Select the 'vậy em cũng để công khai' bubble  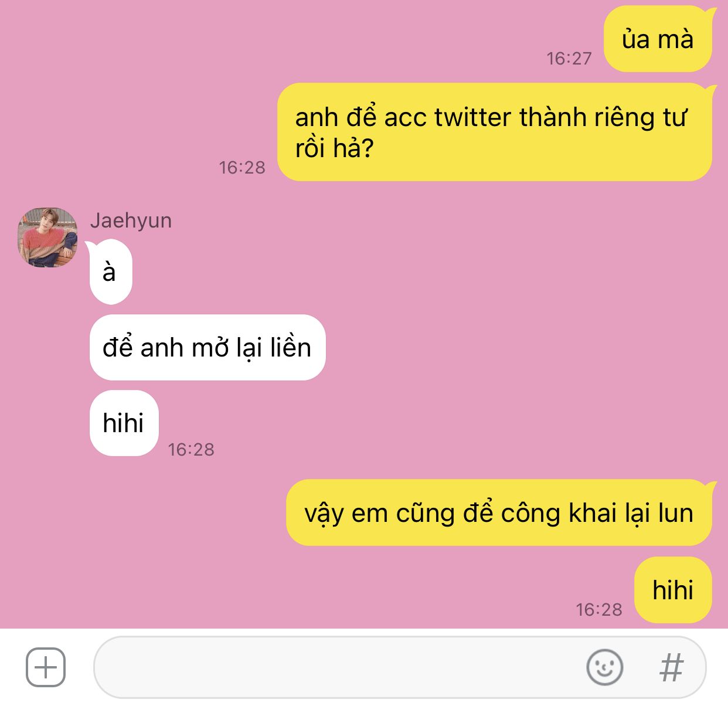coord(499,512)
